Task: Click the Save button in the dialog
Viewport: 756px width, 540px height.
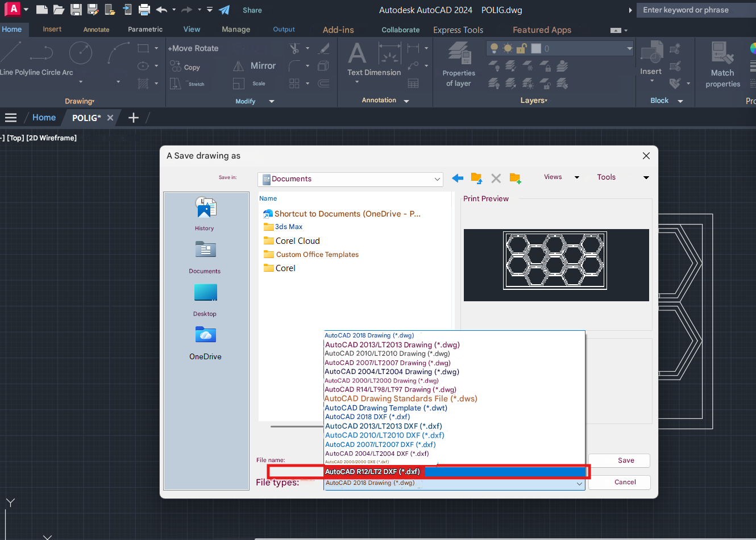Action: [619, 460]
